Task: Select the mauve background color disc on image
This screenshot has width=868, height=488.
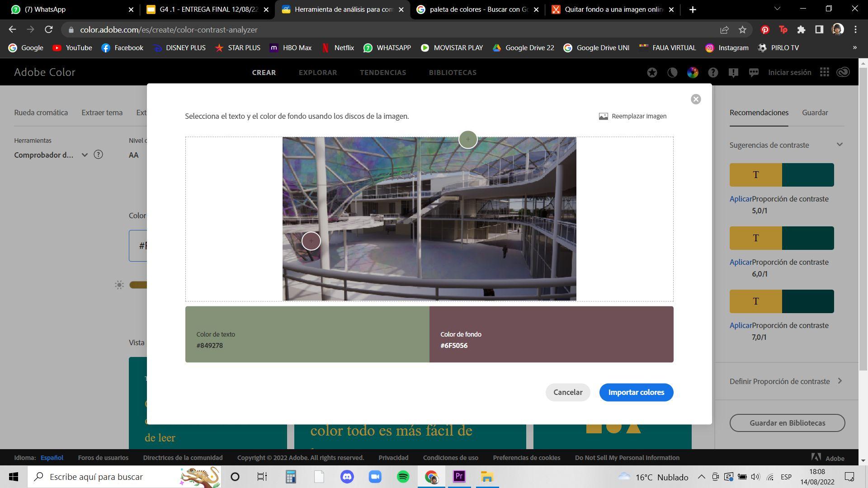Action: pyautogui.click(x=311, y=241)
